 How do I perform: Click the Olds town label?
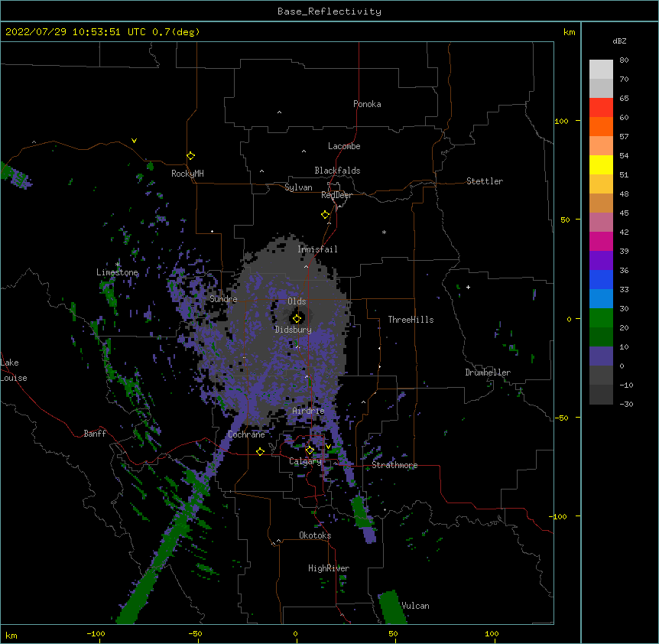297,301
